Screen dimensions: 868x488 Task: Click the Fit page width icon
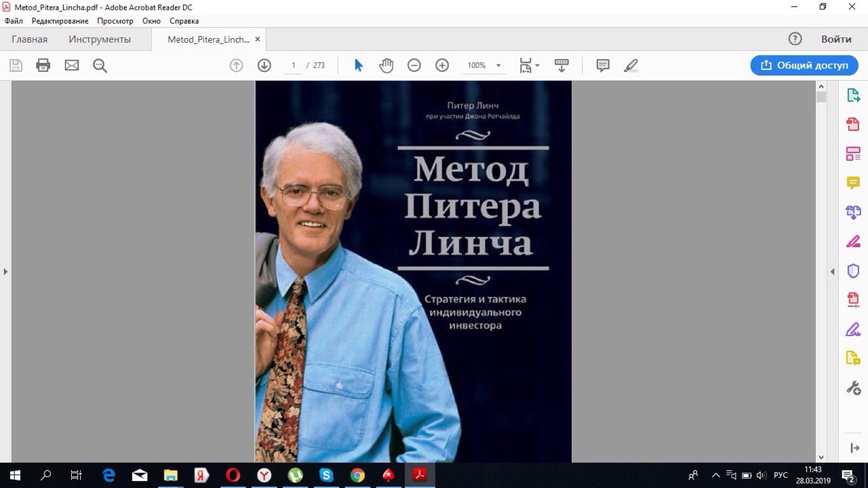coord(526,66)
